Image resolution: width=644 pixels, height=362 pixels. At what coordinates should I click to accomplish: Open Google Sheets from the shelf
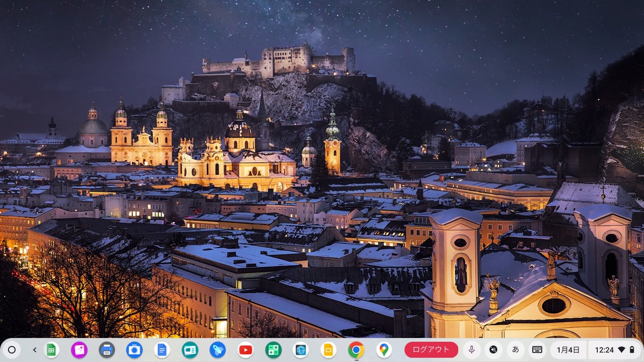[51, 350]
